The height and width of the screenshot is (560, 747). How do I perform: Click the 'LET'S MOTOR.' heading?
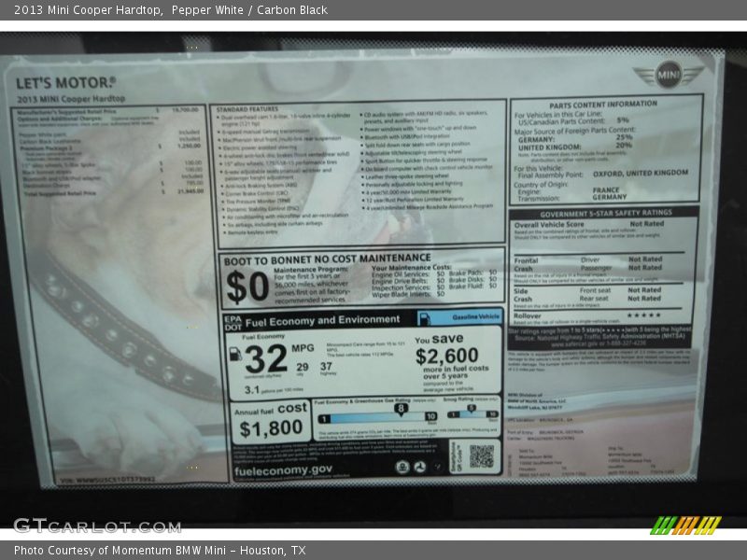(65, 83)
